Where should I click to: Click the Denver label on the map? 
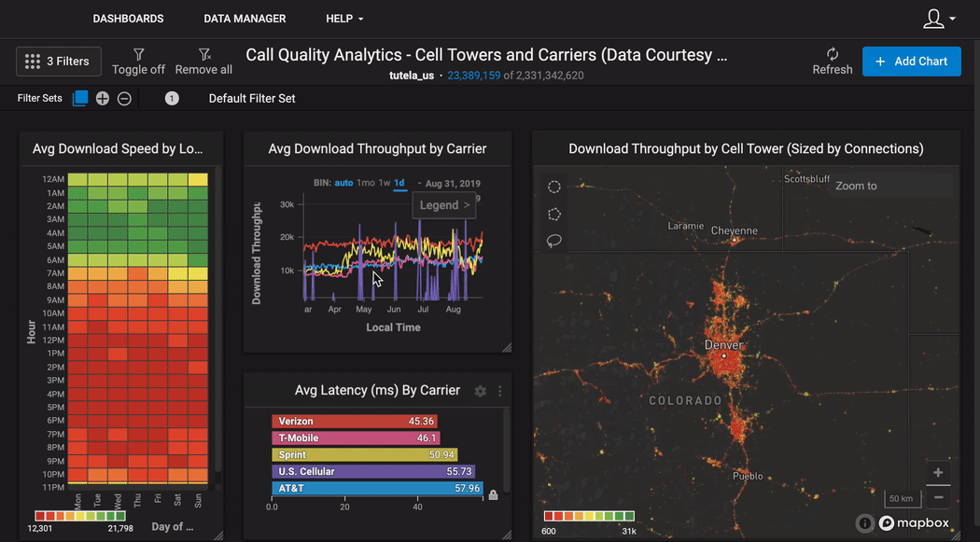tap(723, 344)
